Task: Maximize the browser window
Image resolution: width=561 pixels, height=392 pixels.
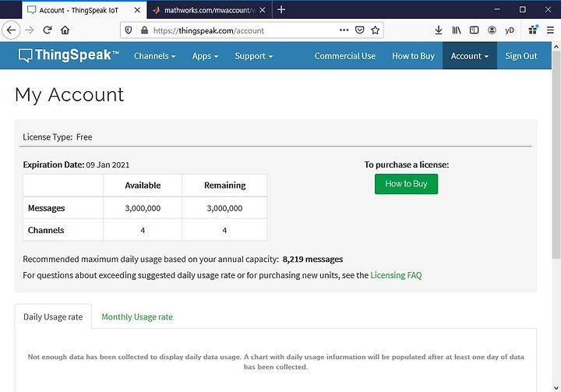Action: 522,9
